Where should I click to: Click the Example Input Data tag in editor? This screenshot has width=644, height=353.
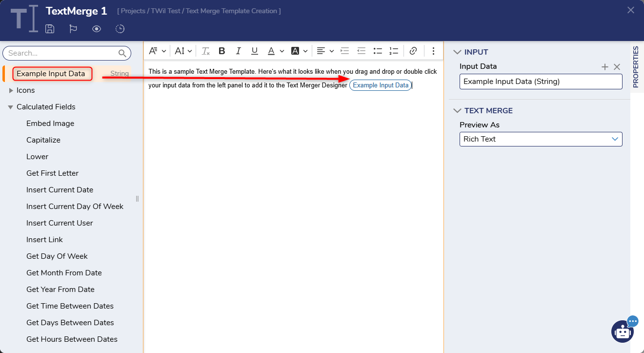[x=381, y=85]
